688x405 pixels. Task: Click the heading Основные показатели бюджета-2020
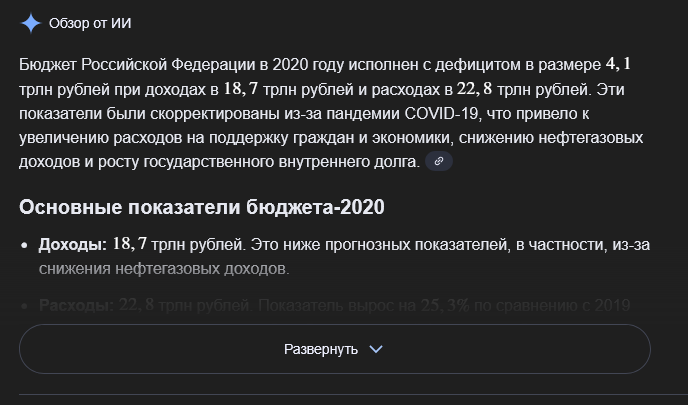click(x=201, y=207)
